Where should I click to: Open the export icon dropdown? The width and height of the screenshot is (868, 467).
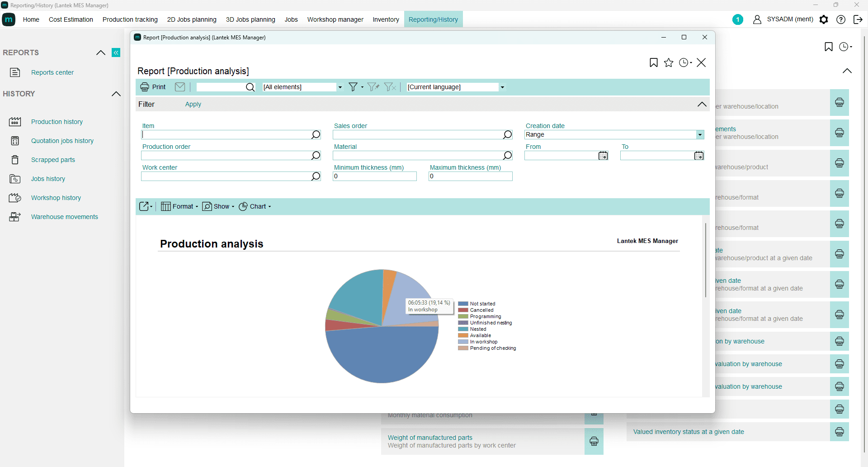point(146,206)
